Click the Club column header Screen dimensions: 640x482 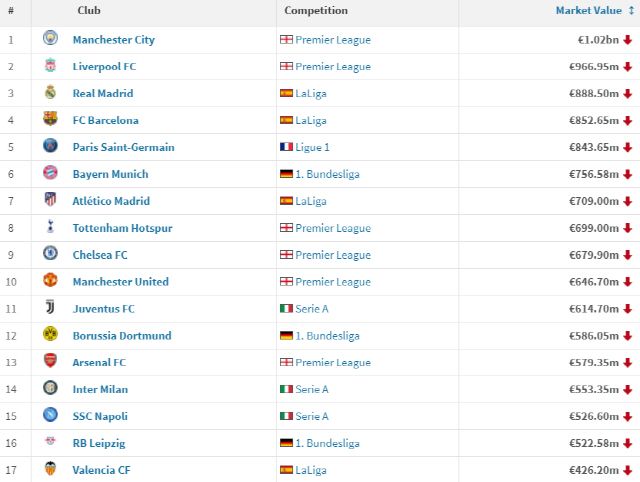click(x=88, y=11)
